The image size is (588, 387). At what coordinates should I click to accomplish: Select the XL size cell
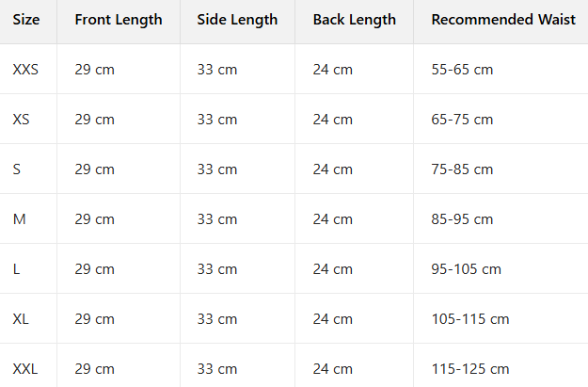click(x=22, y=319)
